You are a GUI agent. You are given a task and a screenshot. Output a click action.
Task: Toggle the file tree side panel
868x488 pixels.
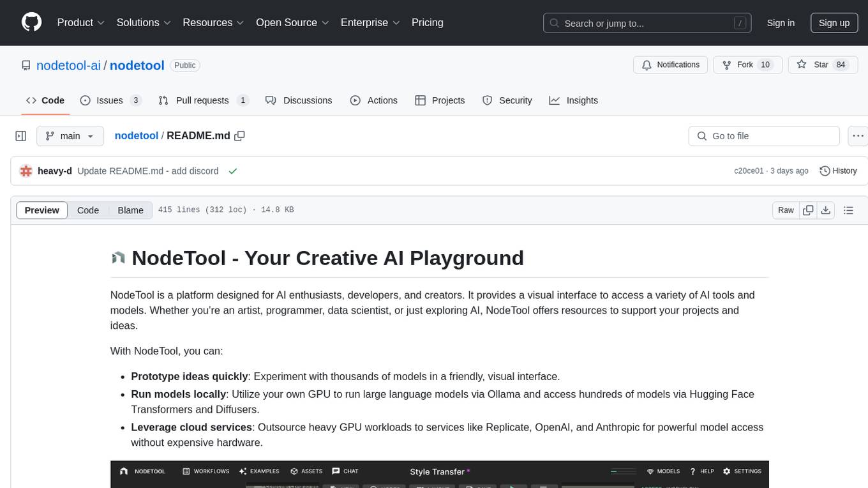click(x=20, y=136)
